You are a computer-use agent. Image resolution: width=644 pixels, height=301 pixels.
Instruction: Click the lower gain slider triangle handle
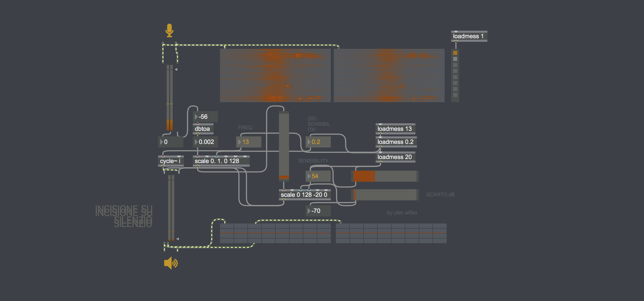click(177, 239)
